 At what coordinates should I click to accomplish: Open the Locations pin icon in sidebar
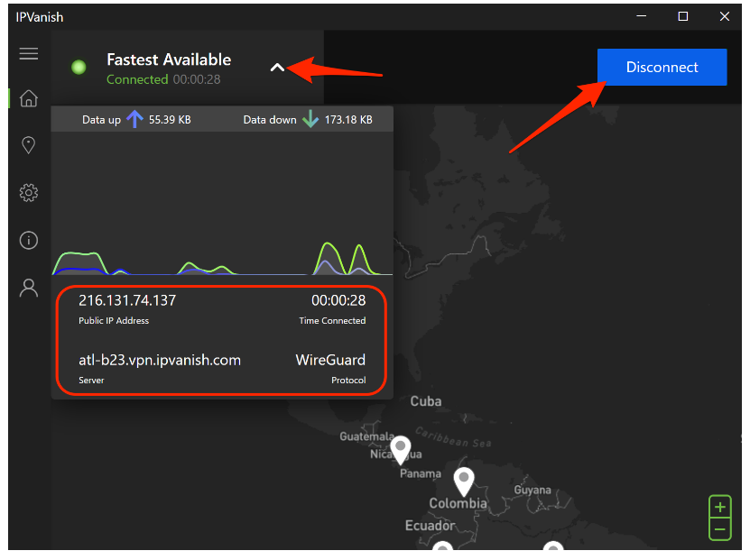[29, 145]
